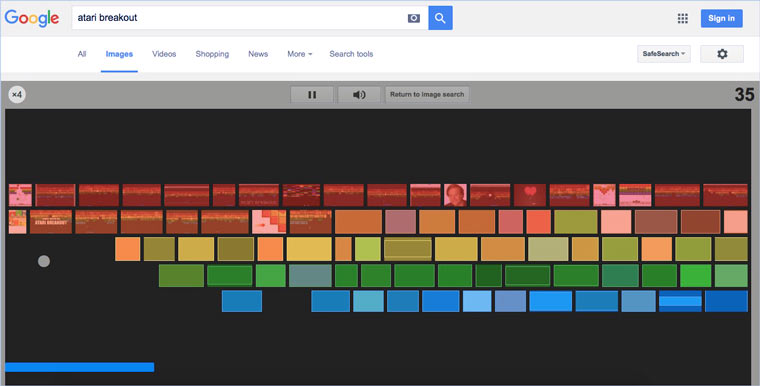760x386 pixels.
Task: Click the leftmost orange brick in yellow row
Action: (127, 249)
